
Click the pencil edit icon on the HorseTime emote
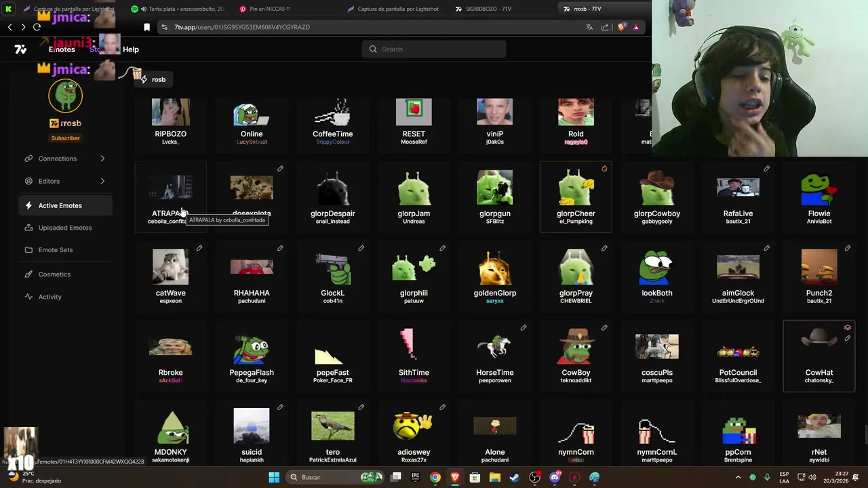[x=524, y=327]
